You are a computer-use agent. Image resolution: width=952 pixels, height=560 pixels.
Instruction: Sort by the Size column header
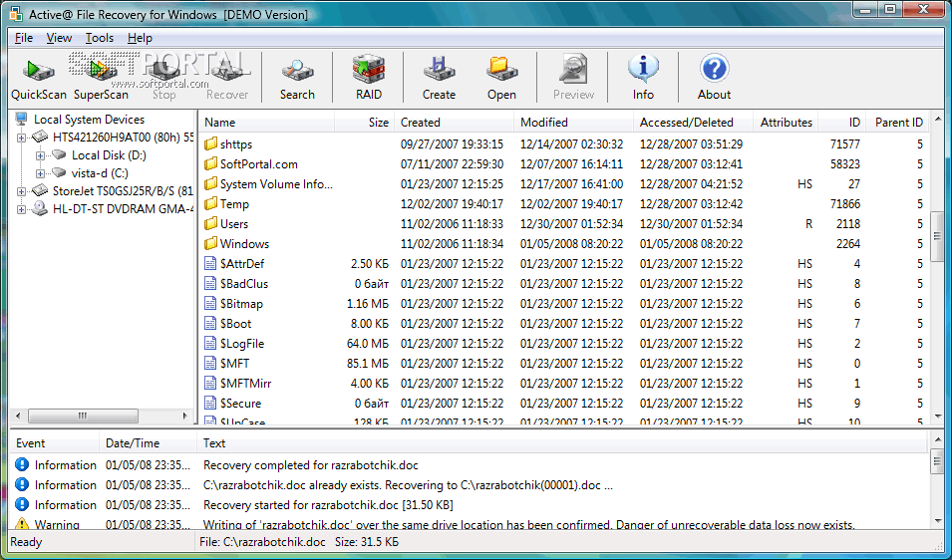[x=364, y=122]
